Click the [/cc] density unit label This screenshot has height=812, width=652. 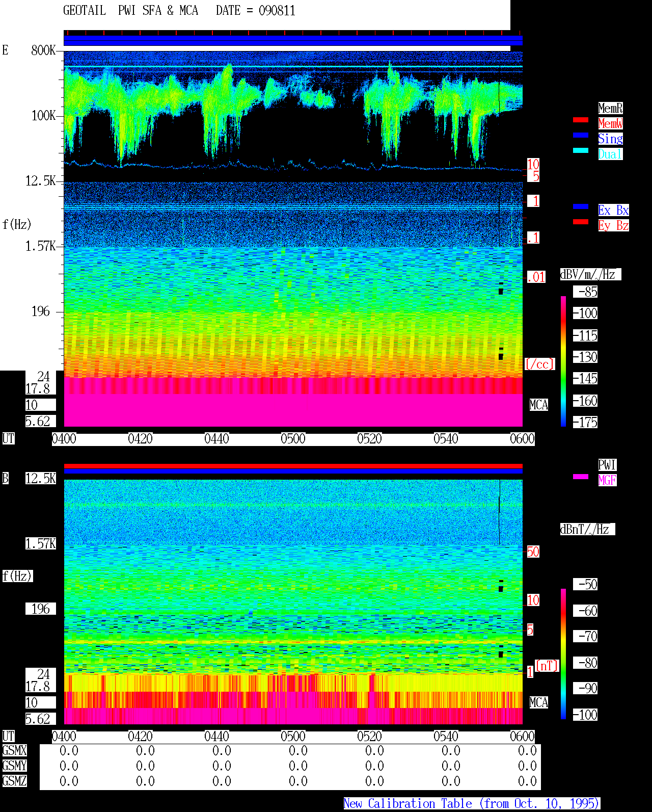tap(539, 364)
